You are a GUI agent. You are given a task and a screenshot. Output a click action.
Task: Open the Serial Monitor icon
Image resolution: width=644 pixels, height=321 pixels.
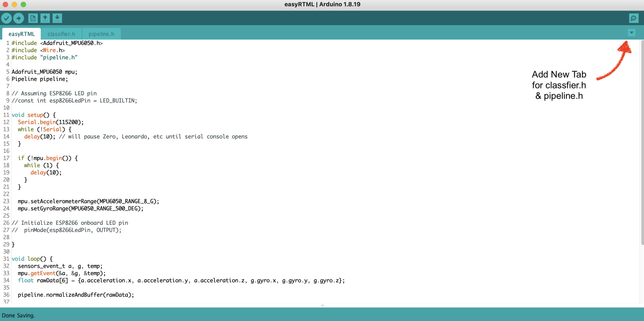point(633,18)
